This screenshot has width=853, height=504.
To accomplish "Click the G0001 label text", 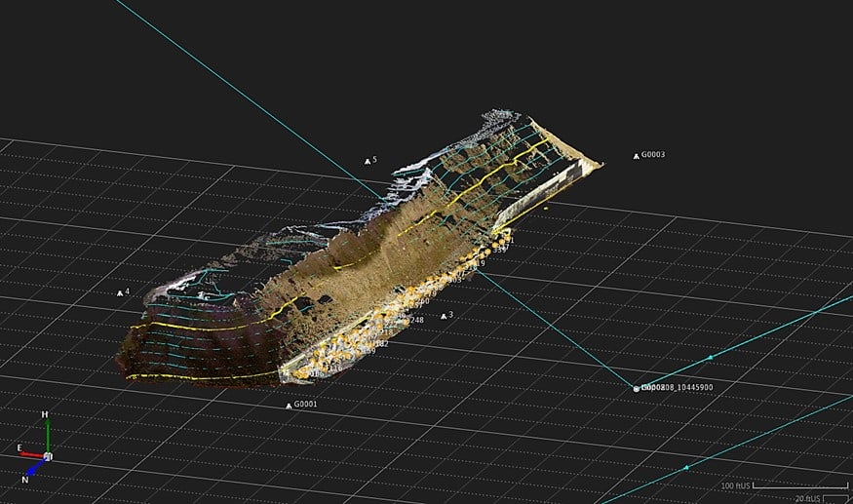I will click(305, 404).
